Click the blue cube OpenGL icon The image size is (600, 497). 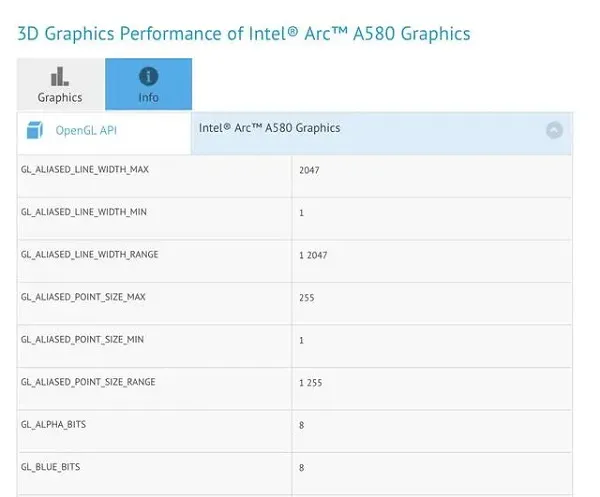(34, 130)
